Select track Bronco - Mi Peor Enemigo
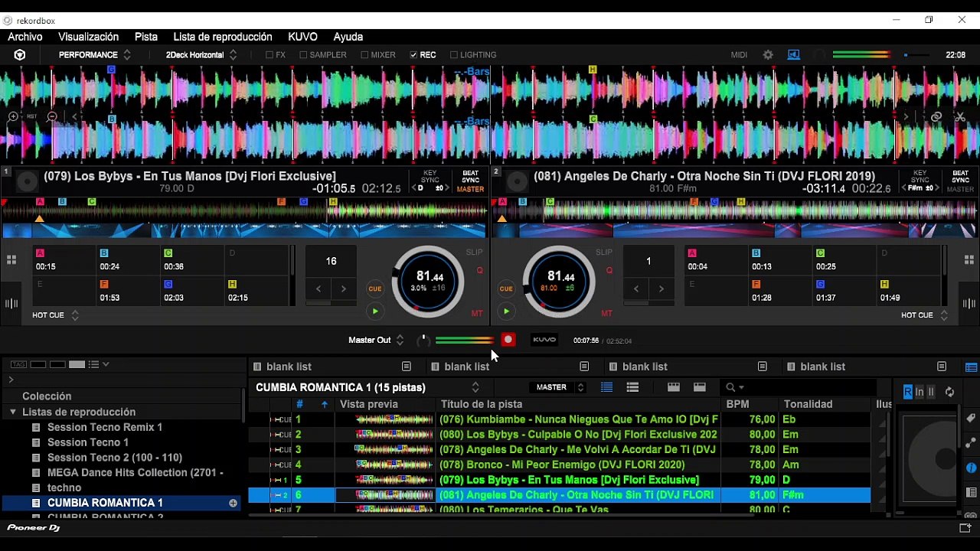This screenshot has width=980, height=551. pyautogui.click(x=560, y=465)
